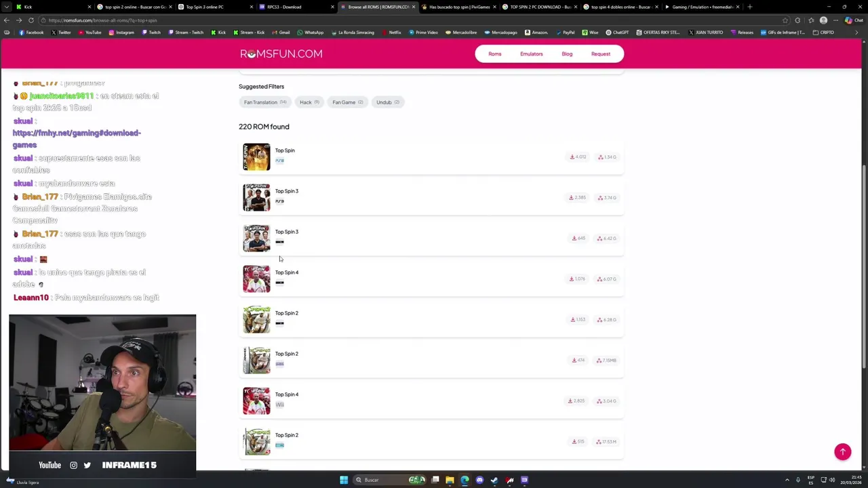Open the Top Spin 3 thumbnail sized 6.42 G

coord(256,239)
